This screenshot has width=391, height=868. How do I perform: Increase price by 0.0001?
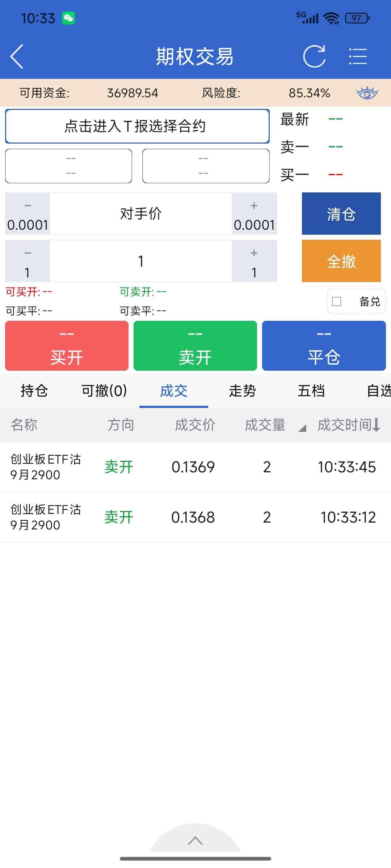[254, 214]
